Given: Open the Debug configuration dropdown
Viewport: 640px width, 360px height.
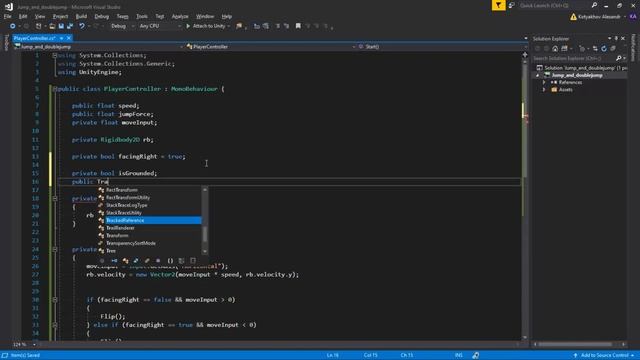Looking at the screenshot, I should (122, 26).
